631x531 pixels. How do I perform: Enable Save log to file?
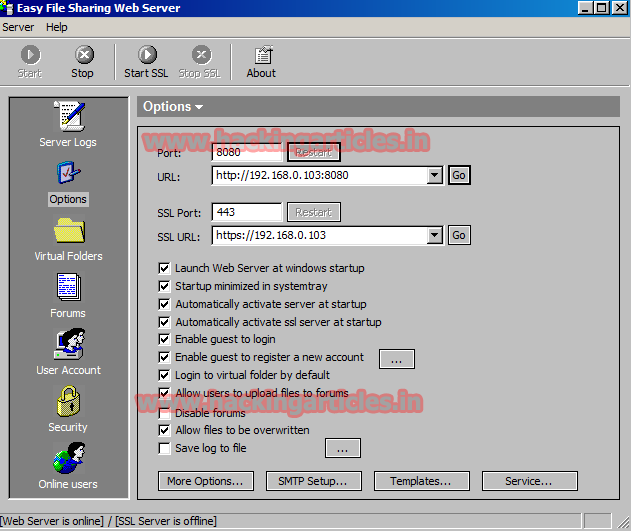coord(164,448)
